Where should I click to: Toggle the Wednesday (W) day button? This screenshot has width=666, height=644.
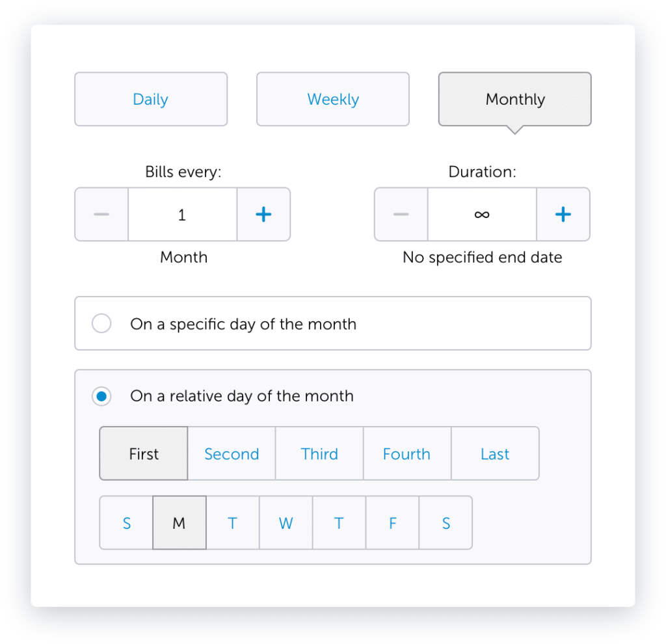pos(286,523)
